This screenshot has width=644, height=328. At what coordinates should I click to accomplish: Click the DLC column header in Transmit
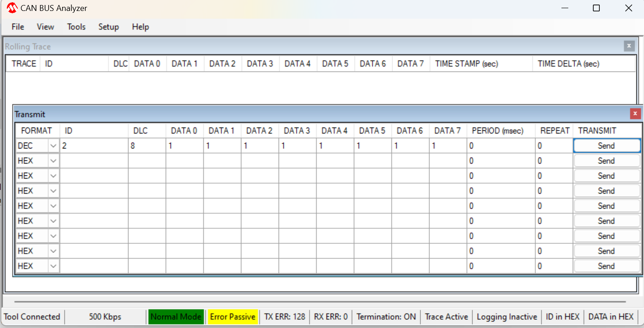coord(147,131)
